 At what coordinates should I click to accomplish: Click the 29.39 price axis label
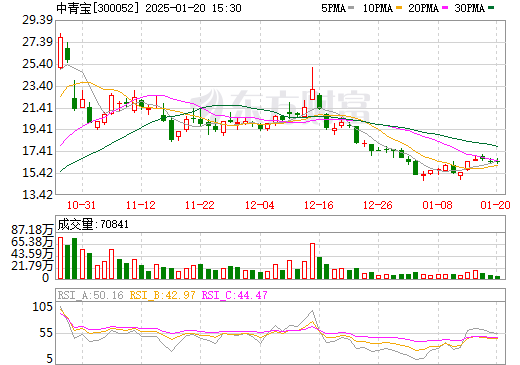click(x=38, y=20)
